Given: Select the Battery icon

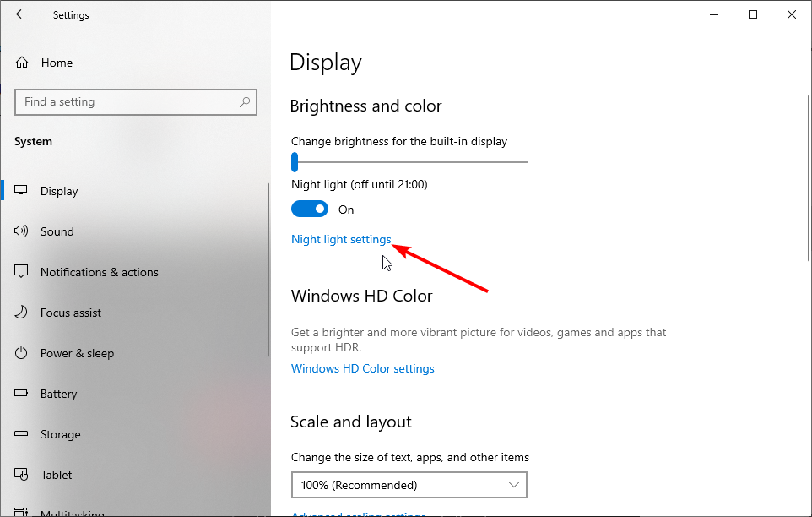Looking at the screenshot, I should tap(21, 393).
